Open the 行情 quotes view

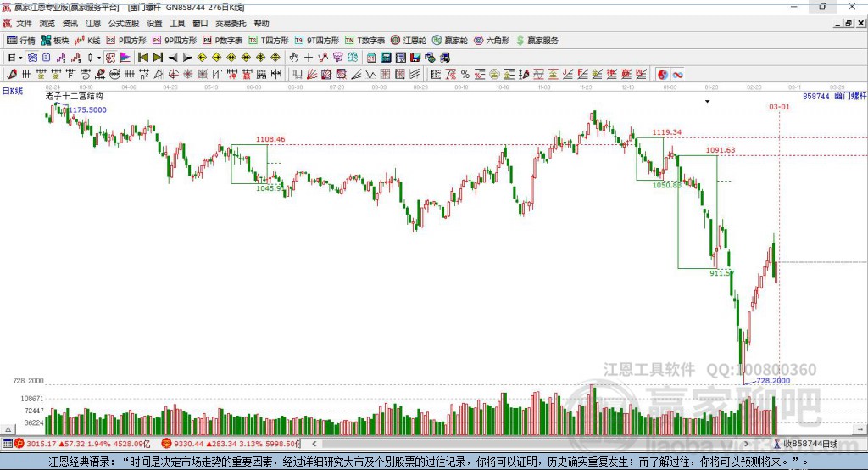point(20,41)
